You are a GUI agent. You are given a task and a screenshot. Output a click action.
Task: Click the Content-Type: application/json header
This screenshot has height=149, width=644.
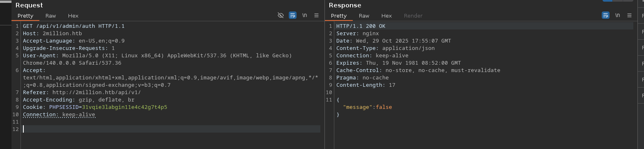coord(386,48)
